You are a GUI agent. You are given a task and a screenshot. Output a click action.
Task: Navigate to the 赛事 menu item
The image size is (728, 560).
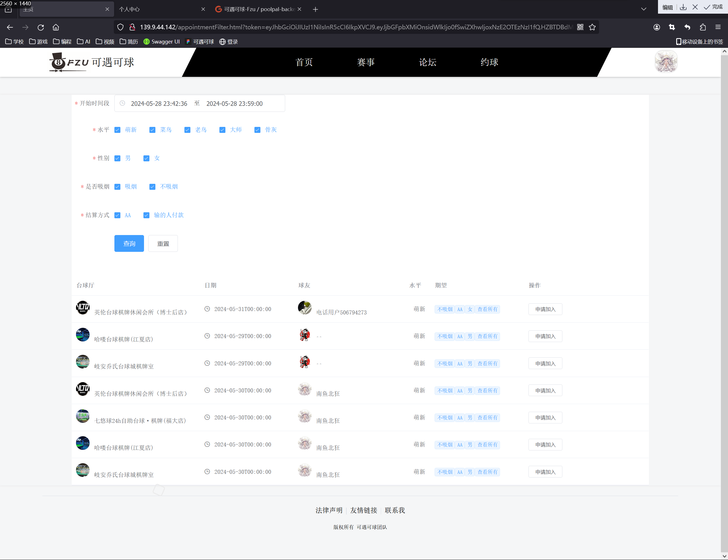coord(366,62)
